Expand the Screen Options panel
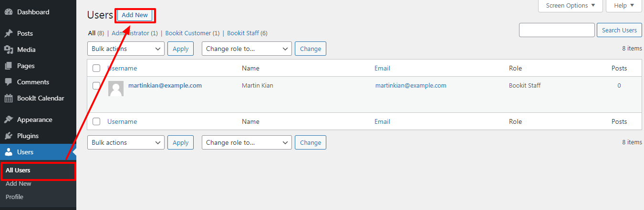This screenshot has height=210, width=644. click(x=571, y=6)
